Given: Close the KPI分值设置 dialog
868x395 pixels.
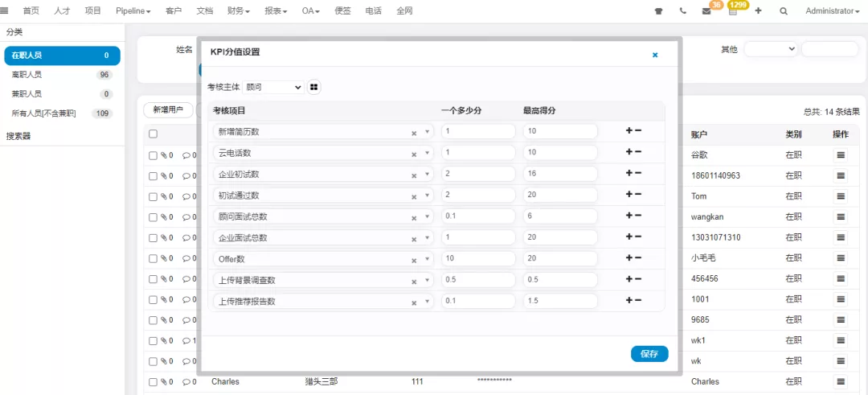Looking at the screenshot, I should tap(655, 55).
